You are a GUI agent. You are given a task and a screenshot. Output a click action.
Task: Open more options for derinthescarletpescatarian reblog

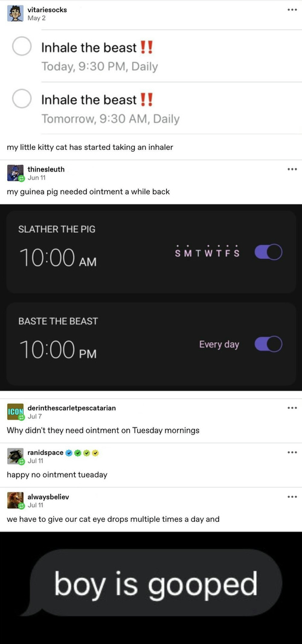pos(292,408)
